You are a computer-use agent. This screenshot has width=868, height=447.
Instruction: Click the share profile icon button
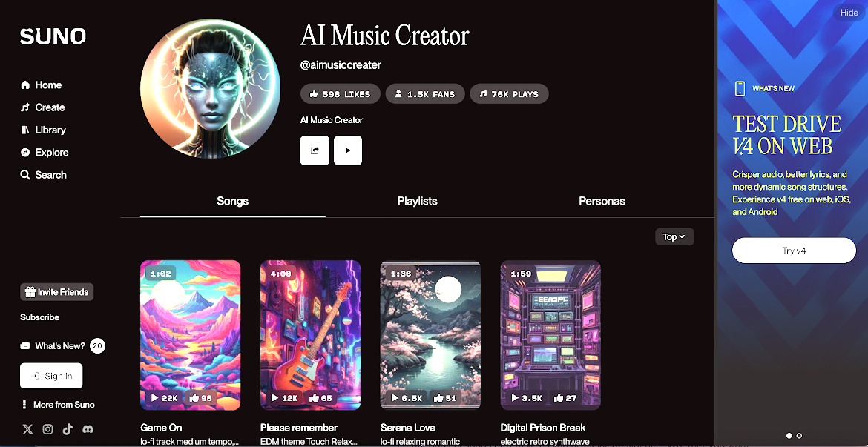pyautogui.click(x=315, y=150)
